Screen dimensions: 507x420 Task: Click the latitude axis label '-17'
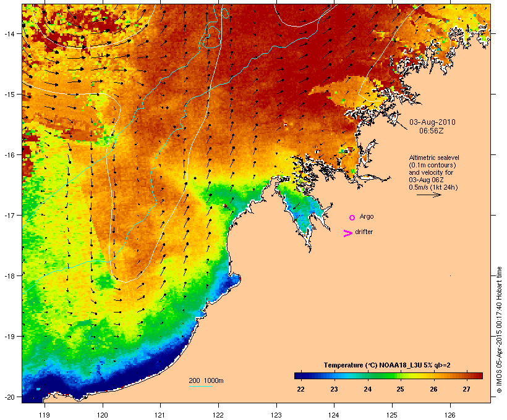click(9, 215)
